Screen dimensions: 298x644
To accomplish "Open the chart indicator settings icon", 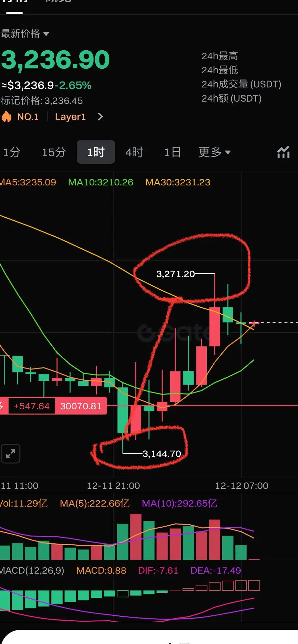I will [284, 152].
